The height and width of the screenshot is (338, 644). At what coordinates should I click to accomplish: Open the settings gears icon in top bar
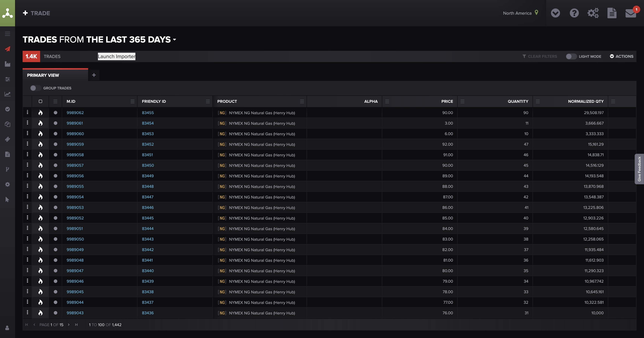point(593,13)
